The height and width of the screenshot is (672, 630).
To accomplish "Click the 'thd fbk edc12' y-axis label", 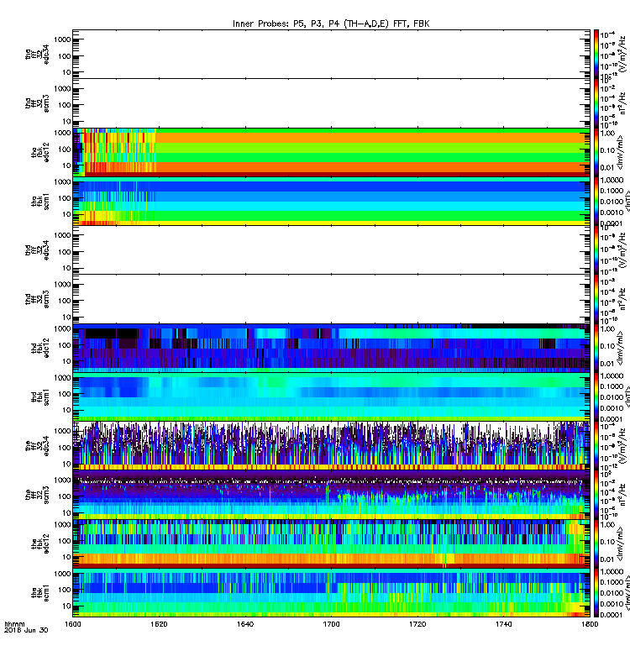I will tap(40, 348).
